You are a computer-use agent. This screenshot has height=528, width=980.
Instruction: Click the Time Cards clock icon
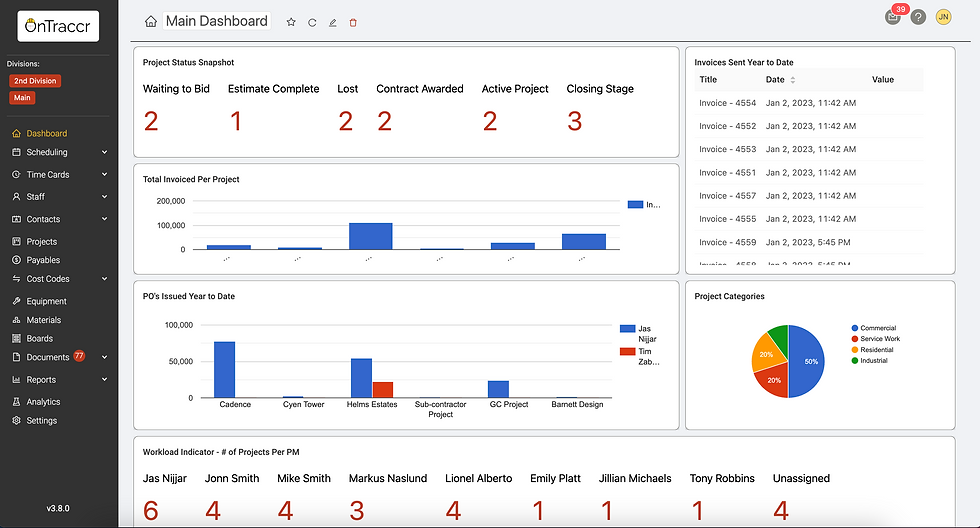tap(16, 175)
